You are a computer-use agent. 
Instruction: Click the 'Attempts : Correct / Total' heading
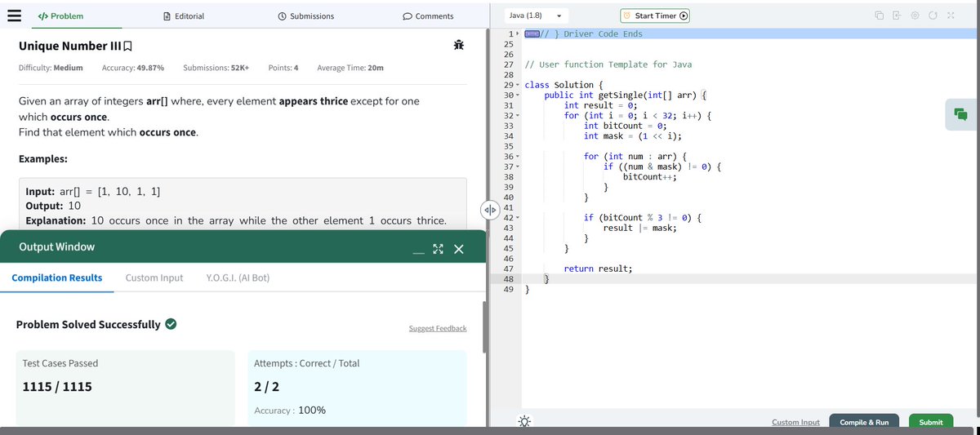coord(307,363)
